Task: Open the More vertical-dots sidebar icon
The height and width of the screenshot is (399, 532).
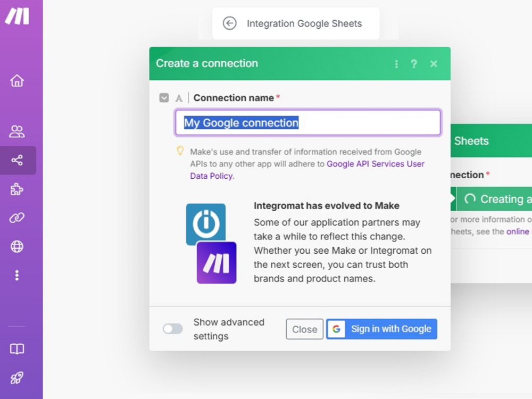Action: pos(17,275)
